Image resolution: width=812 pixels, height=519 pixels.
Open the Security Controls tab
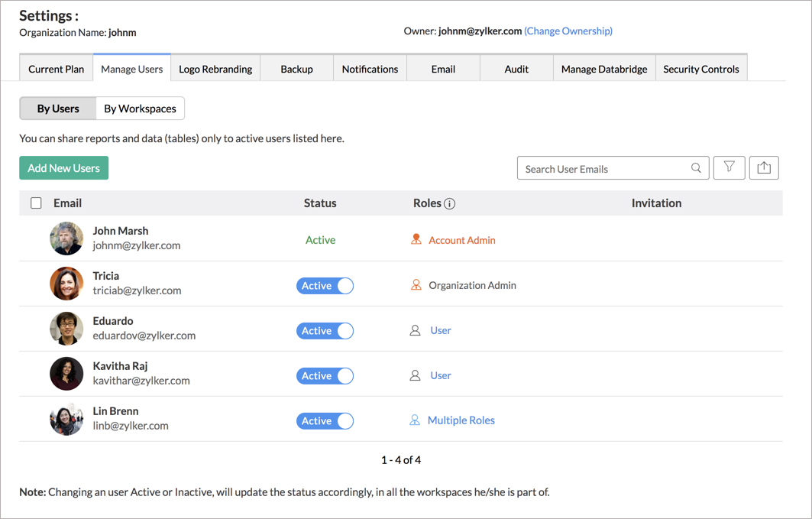pos(701,68)
